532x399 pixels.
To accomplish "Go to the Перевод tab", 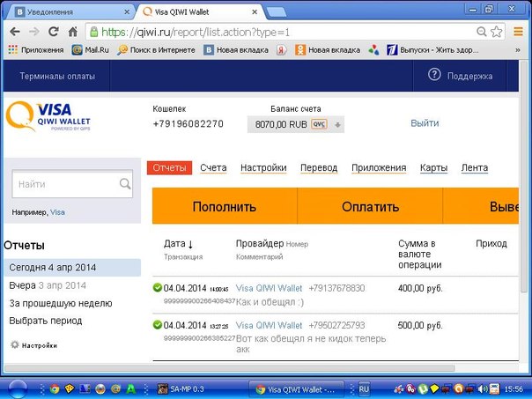I will pyautogui.click(x=319, y=168).
